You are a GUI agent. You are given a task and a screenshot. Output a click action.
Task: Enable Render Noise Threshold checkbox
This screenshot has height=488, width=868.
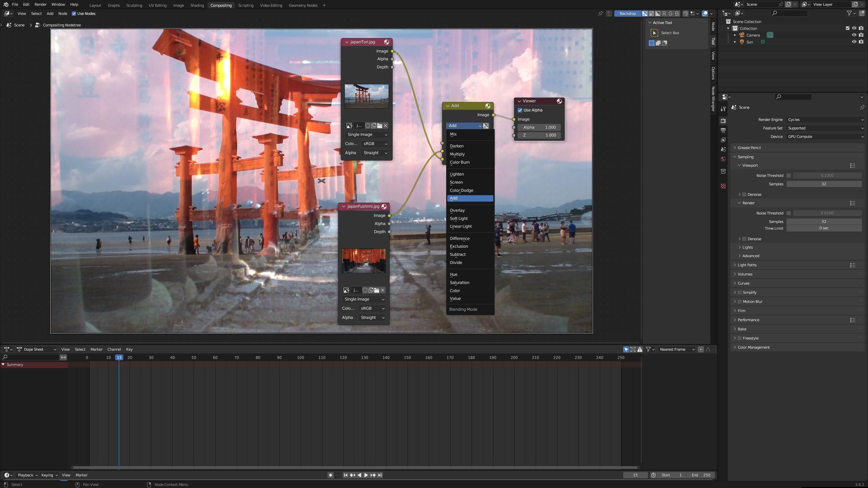tap(789, 213)
